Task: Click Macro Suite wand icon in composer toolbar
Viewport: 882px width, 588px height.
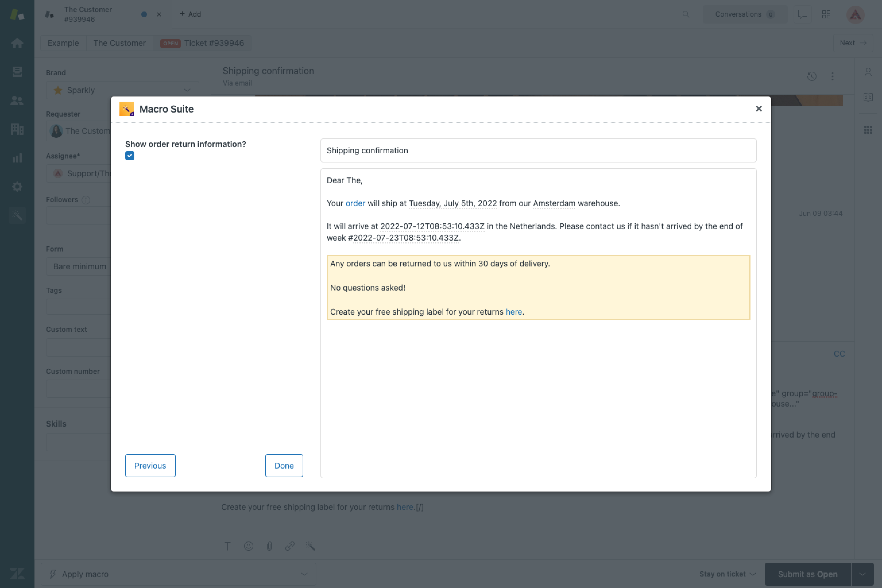Action: tap(310, 546)
